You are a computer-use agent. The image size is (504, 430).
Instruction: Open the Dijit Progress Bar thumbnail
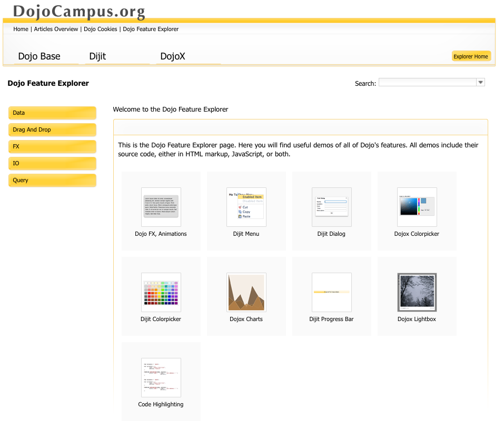332,292
